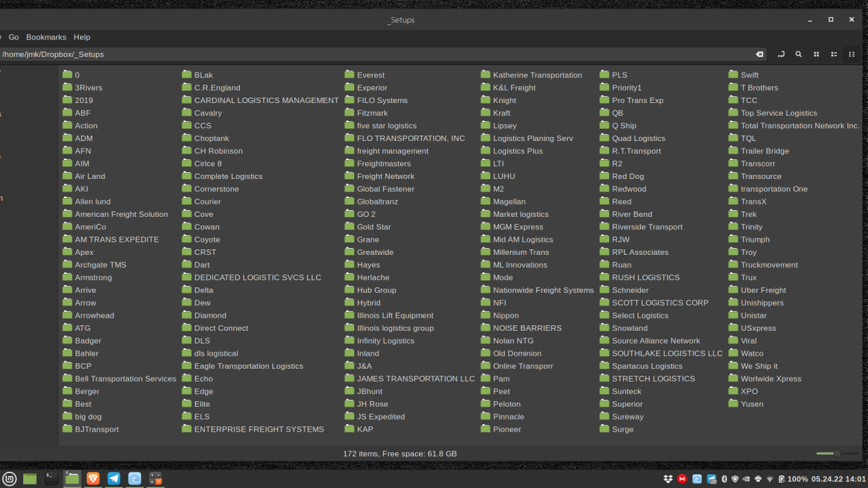Screen dimensions: 868x488
Task: Select the Coyote folder
Action: click(x=201, y=239)
